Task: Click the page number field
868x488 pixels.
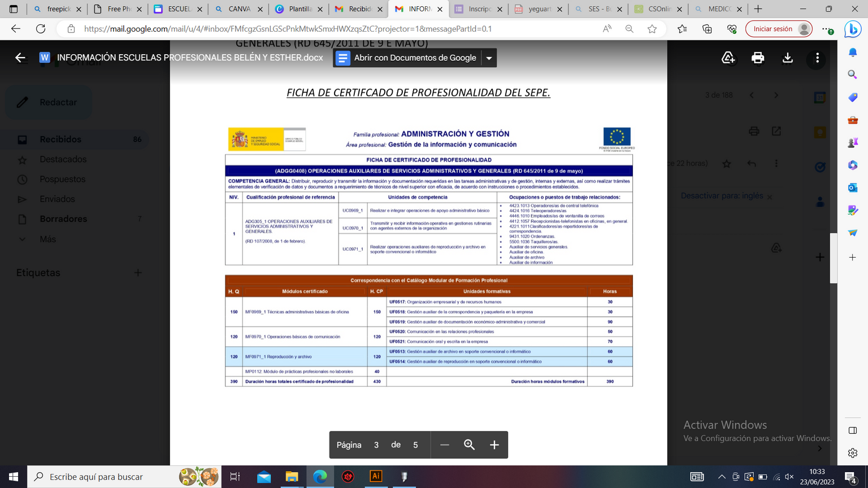Action: pos(376,445)
